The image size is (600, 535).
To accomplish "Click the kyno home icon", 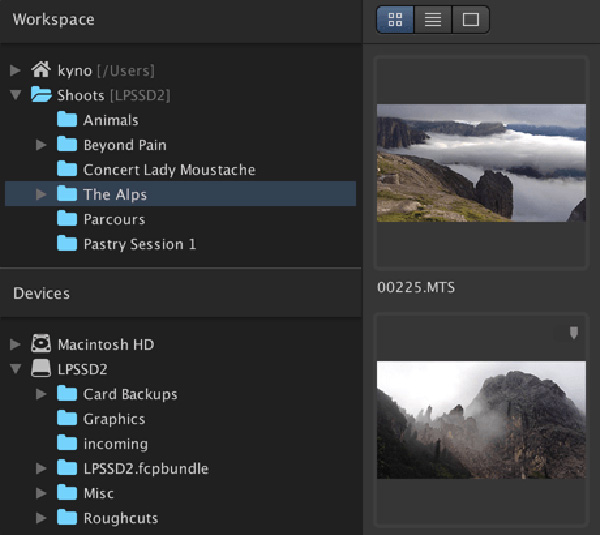I will (x=41, y=70).
